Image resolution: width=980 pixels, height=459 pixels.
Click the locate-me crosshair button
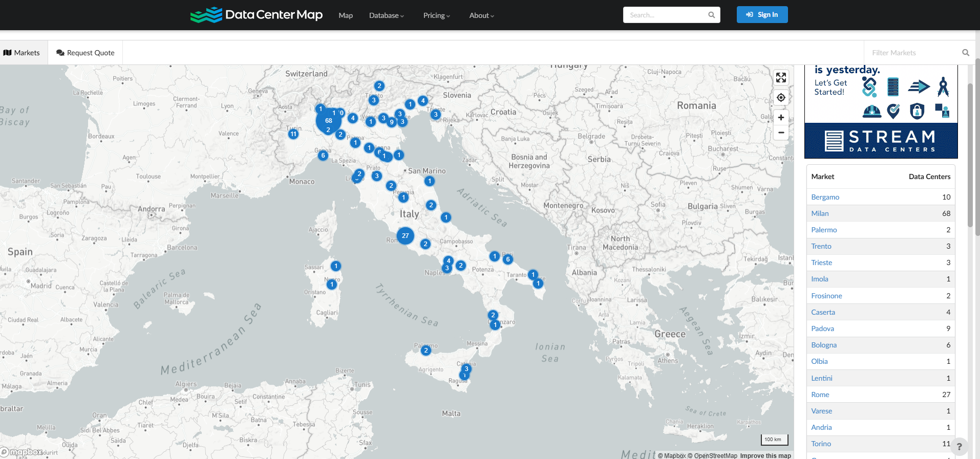click(781, 98)
